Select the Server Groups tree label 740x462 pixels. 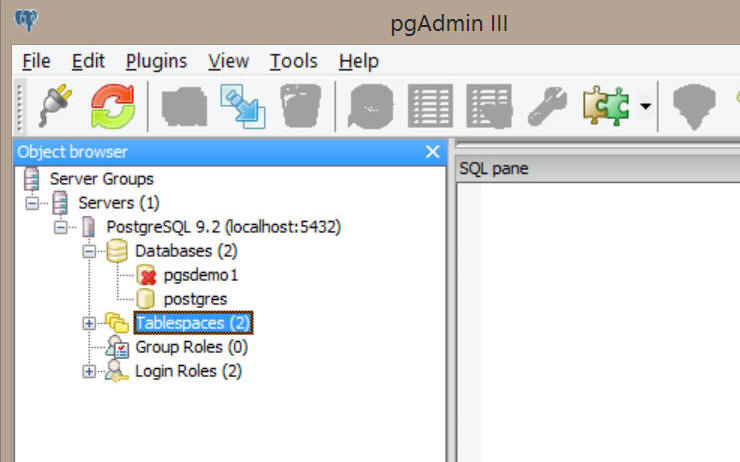click(101, 179)
